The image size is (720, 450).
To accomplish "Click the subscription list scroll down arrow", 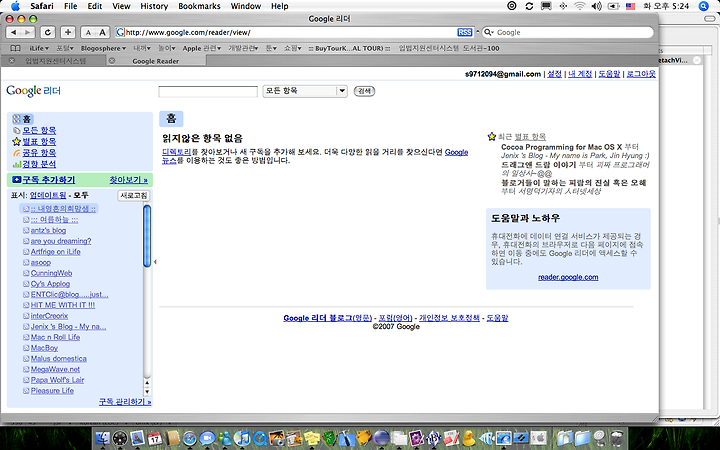I will [x=147, y=392].
